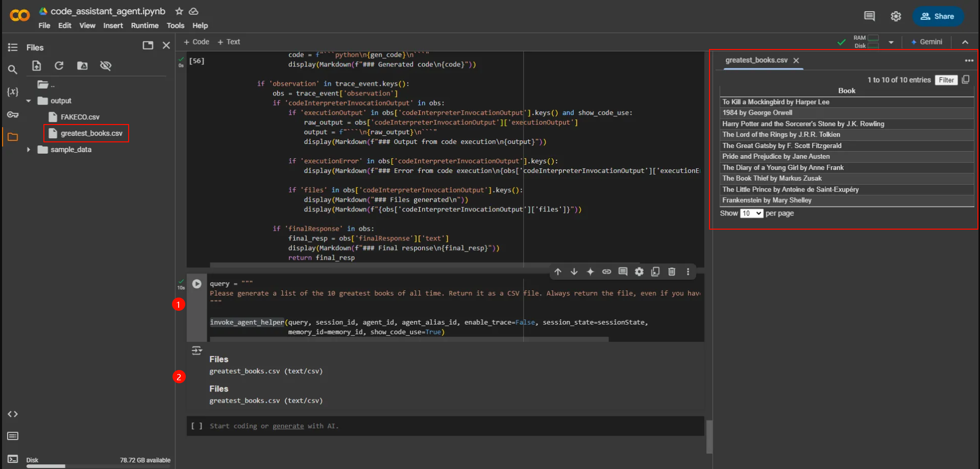Image resolution: width=980 pixels, height=469 pixels.
Task: Open FAKECO.csv file
Action: tap(80, 117)
